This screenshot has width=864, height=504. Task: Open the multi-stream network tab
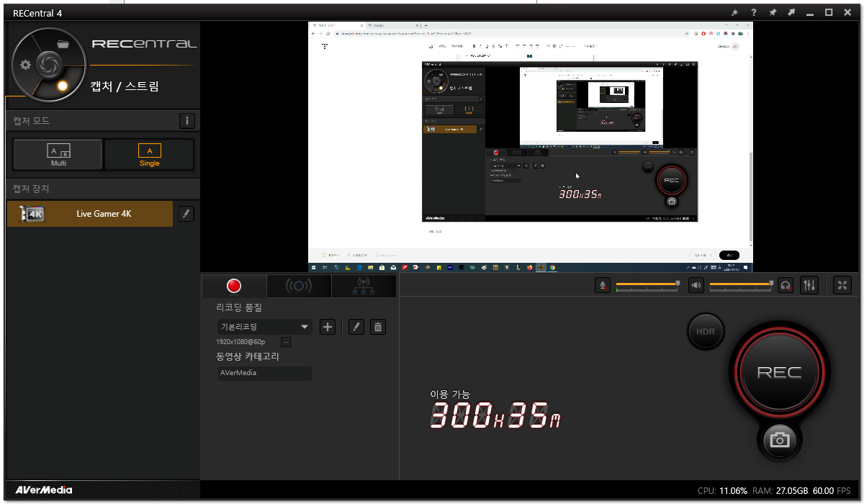coord(363,286)
